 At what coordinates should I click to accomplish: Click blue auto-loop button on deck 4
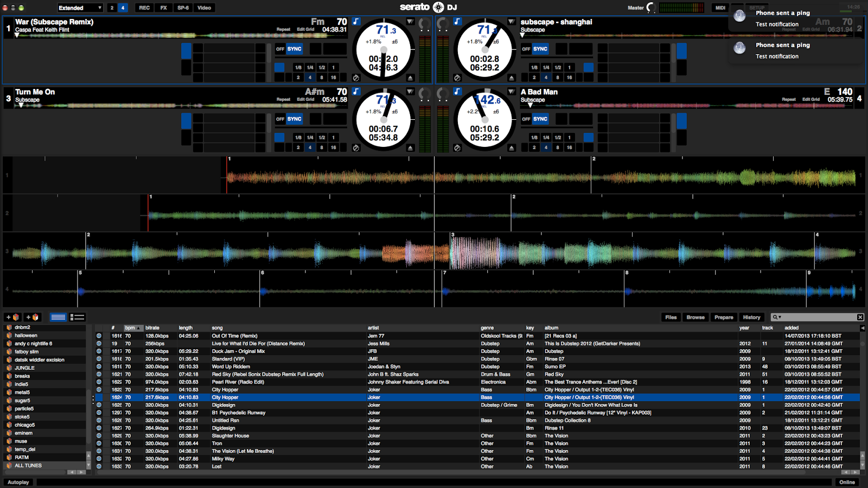coord(588,138)
